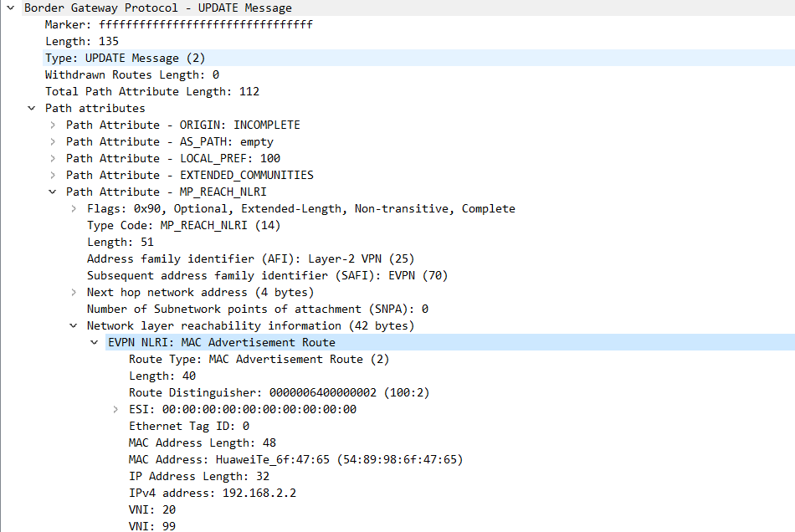Expand the EXTENDED_COMMUNITIES path attribute
795x532 pixels.
tap(52, 175)
